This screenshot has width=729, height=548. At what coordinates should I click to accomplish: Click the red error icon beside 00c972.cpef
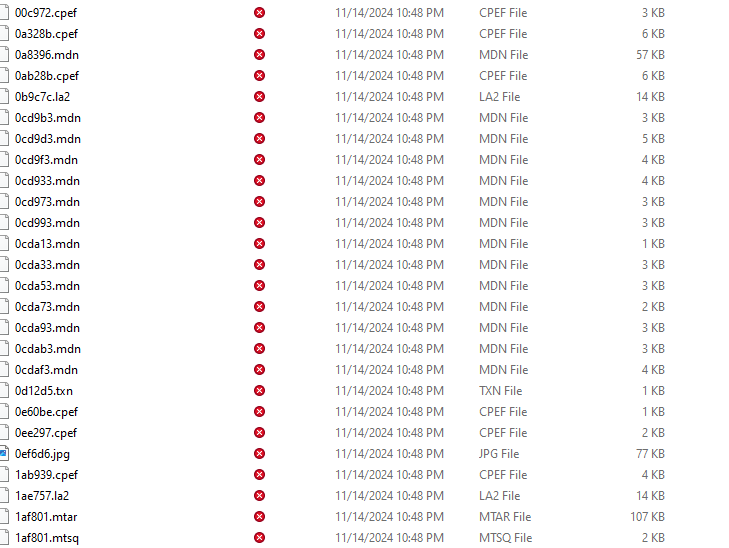tap(259, 13)
